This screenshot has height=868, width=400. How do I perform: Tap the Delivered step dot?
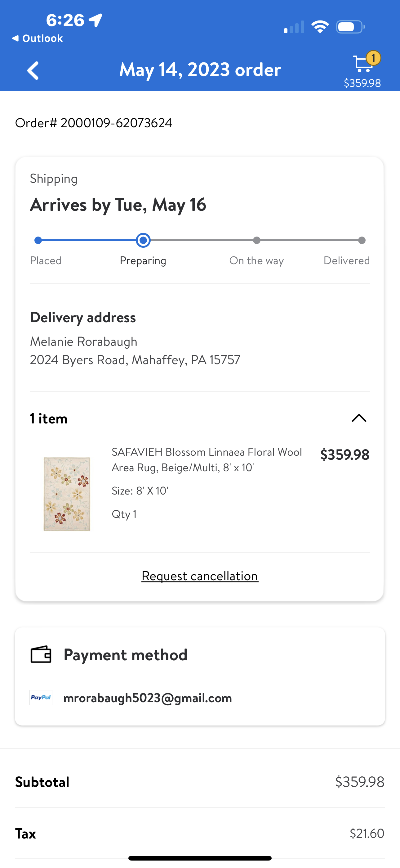tap(362, 240)
